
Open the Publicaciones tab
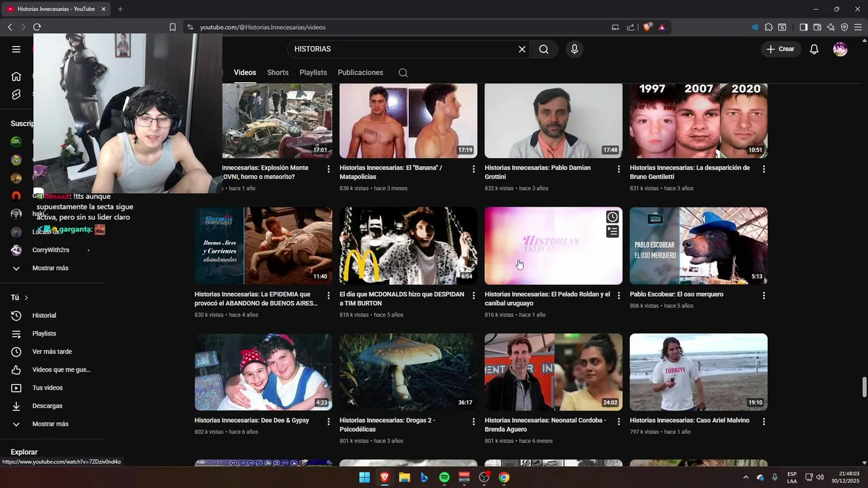pos(360,73)
